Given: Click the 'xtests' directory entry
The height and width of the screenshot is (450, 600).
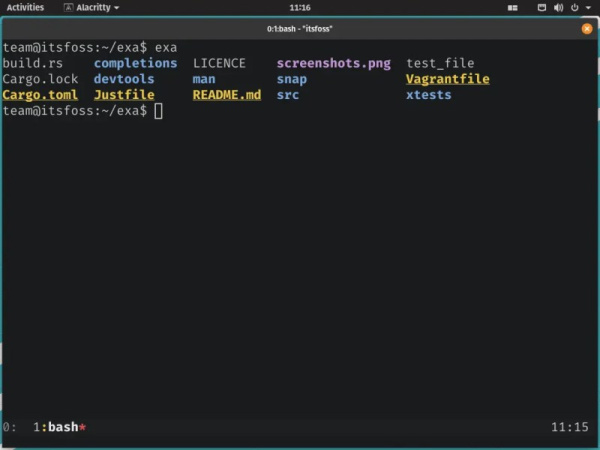Looking at the screenshot, I should coord(429,95).
